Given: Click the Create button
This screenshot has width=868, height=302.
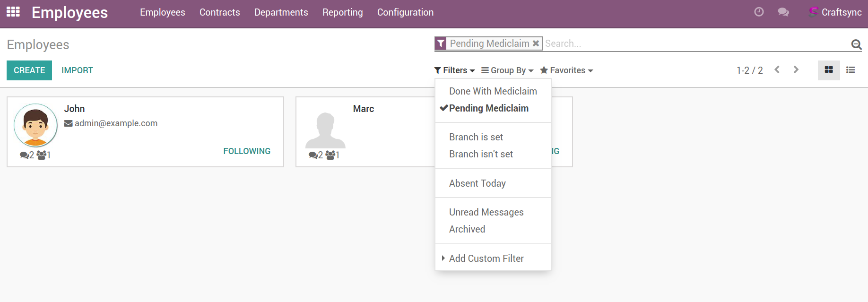Looking at the screenshot, I should pyautogui.click(x=29, y=70).
